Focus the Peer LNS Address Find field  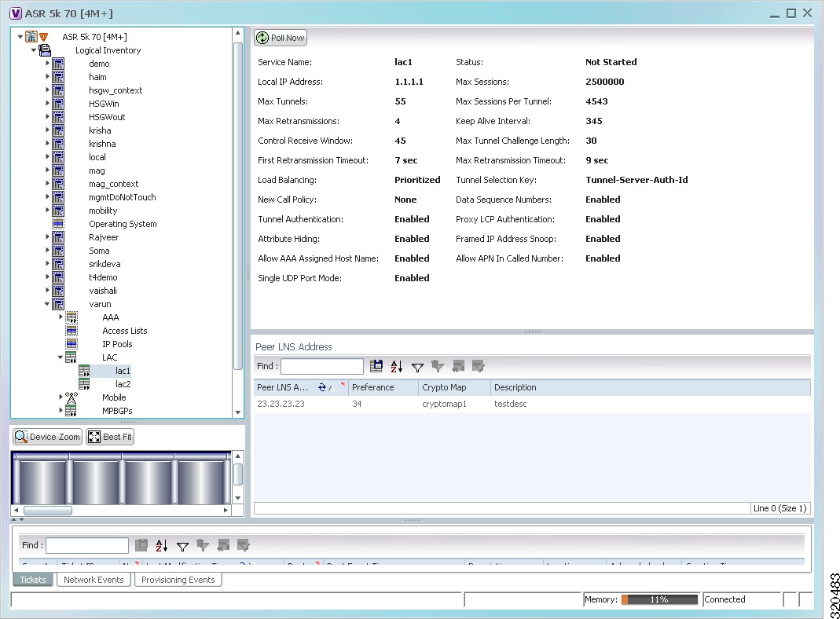322,366
